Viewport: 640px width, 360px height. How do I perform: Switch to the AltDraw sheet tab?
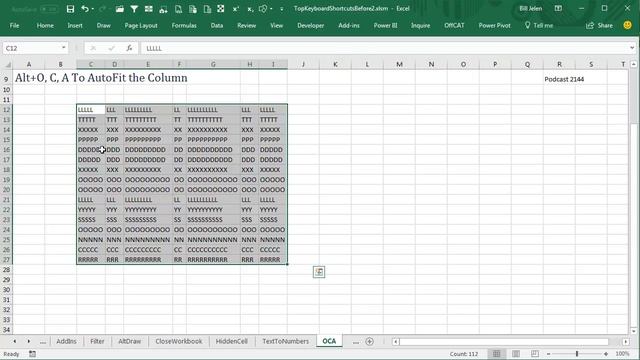tap(129, 341)
